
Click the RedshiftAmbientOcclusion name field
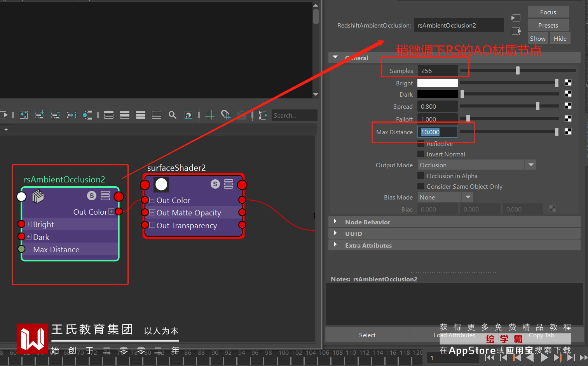pyautogui.click(x=459, y=25)
